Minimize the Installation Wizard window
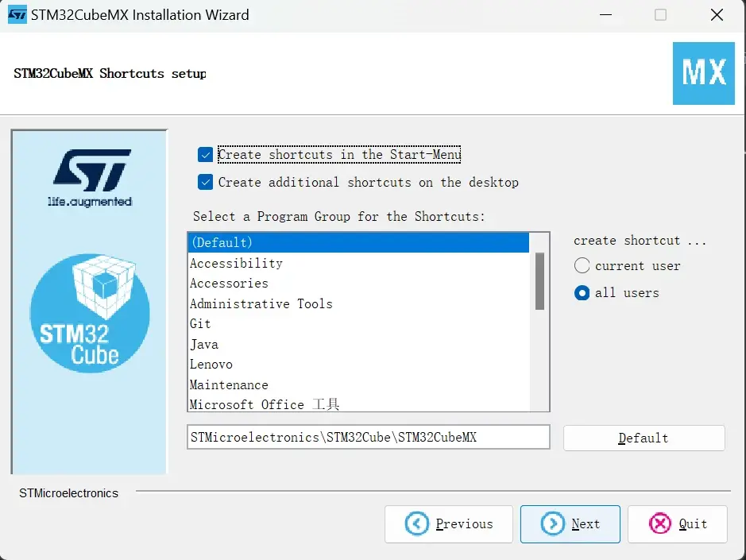The width and height of the screenshot is (746, 560). coord(605,15)
